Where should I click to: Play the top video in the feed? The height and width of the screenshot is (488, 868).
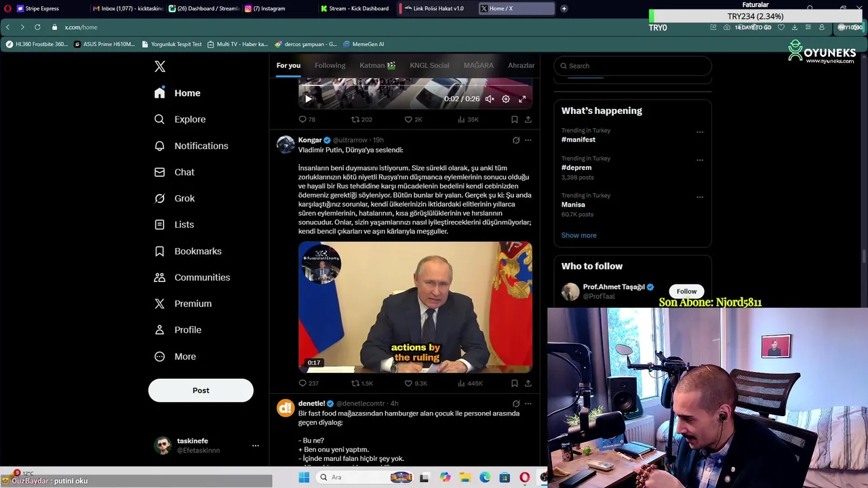point(308,99)
